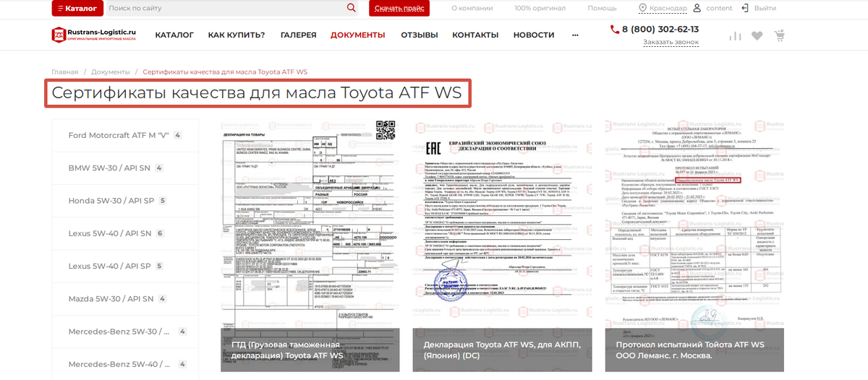
Task: Expand more menu items ellipsis
Action: (575, 35)
